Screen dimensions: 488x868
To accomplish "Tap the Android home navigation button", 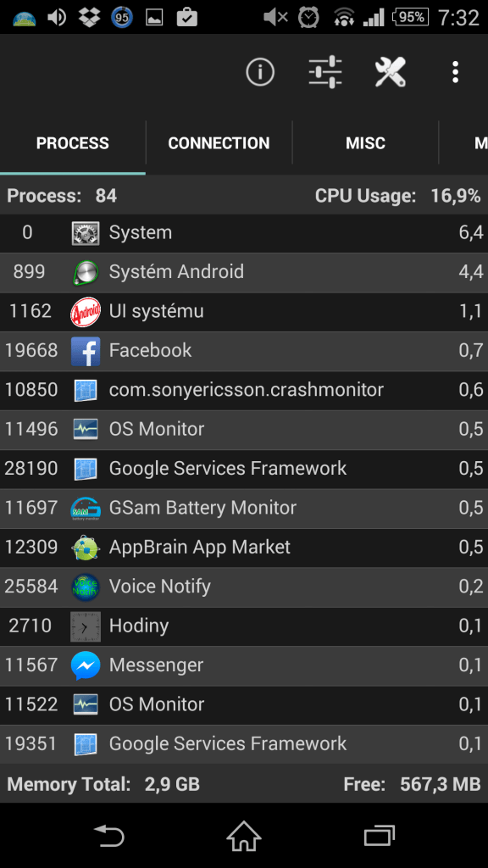I will [x=244, y=836].
